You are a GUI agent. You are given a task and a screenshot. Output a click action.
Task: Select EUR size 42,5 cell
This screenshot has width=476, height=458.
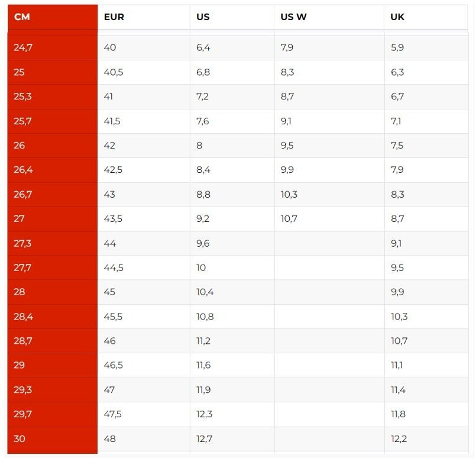[113, 170]
